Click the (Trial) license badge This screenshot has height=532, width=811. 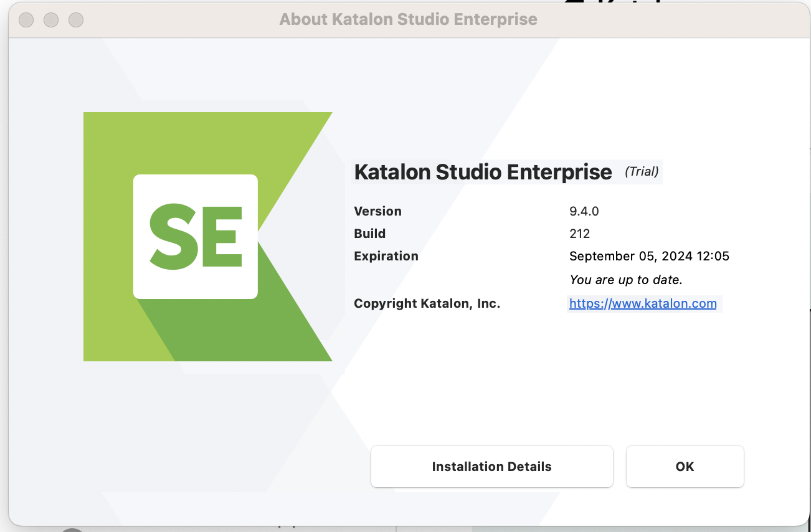(642, 172)
